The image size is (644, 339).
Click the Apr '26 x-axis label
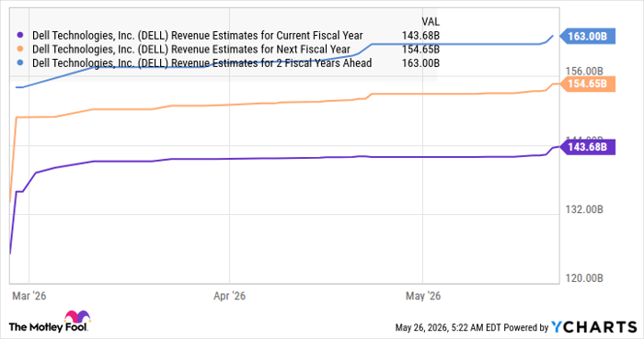[229, 296]
